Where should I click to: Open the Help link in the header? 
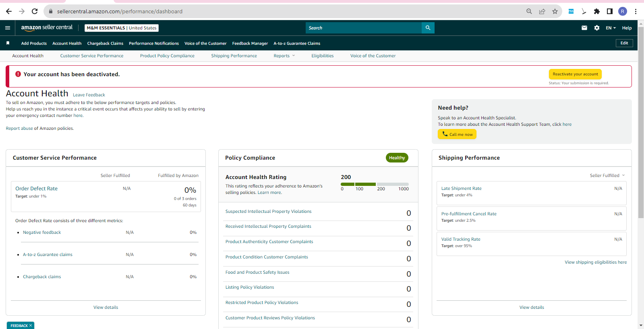click(x=627, y=28)
